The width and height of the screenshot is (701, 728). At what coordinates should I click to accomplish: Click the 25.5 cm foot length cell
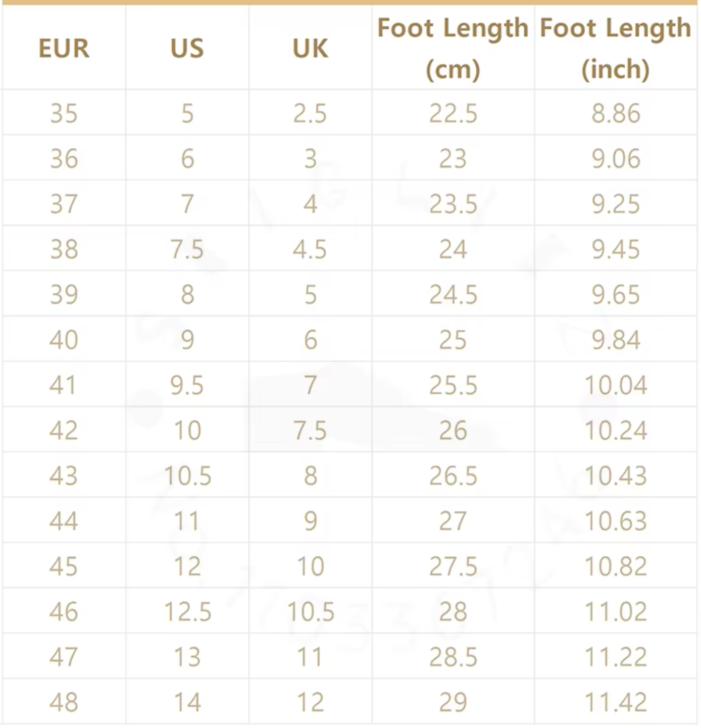click(453, 385)
